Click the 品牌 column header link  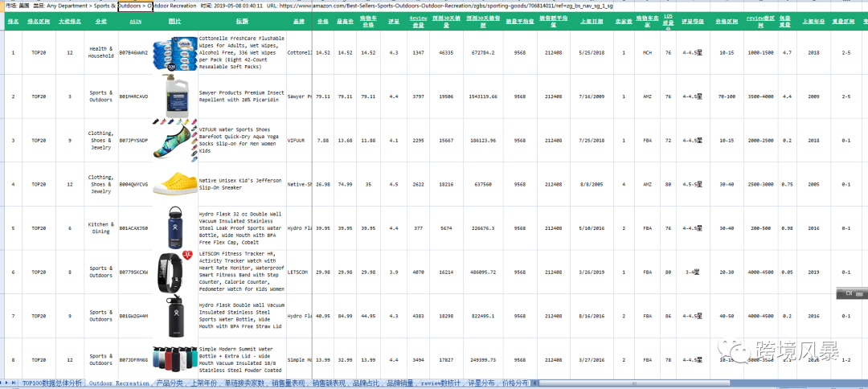click(299, 21)
